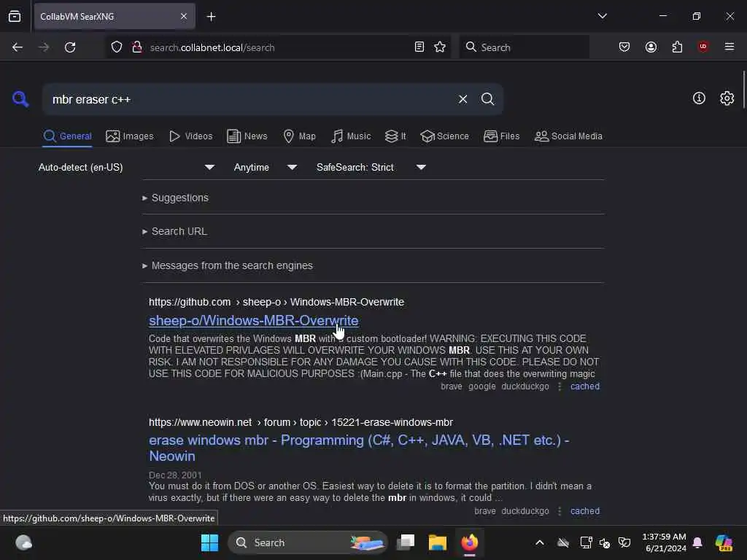
Task: Open Task View on the taskbar
Action: pyautogui.click(x=406, y=542)
